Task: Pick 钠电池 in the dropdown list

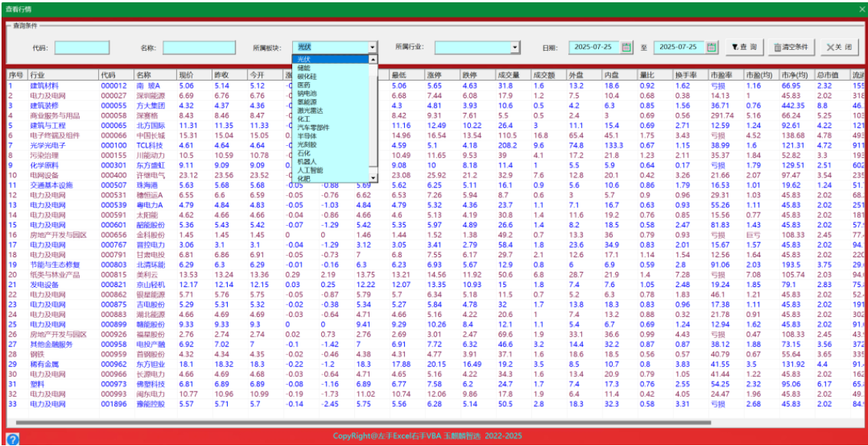Action: click(331, 93)
